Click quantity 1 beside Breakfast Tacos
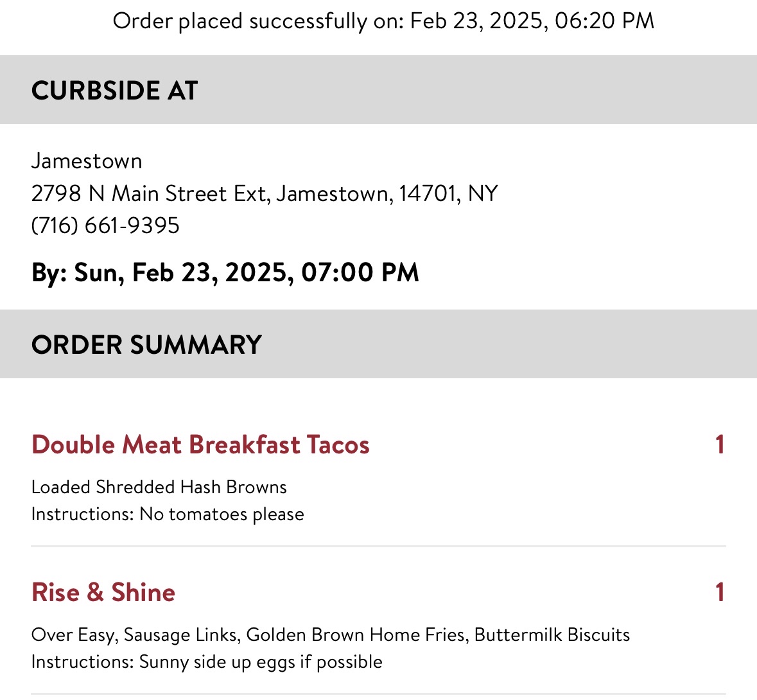This screenshot has height=700, width=757. click(x=720, y=444)
